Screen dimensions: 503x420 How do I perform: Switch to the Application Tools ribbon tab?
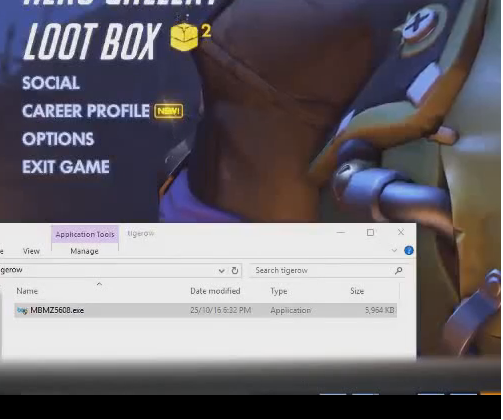click(x=85, y=234)
